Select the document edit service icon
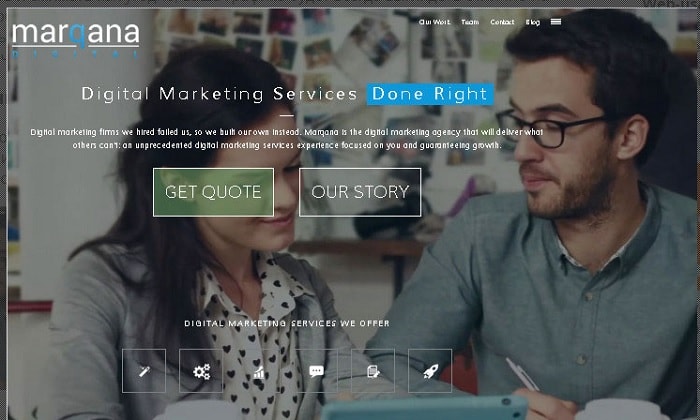The image size is (700, 420). [x=373, y=371]
